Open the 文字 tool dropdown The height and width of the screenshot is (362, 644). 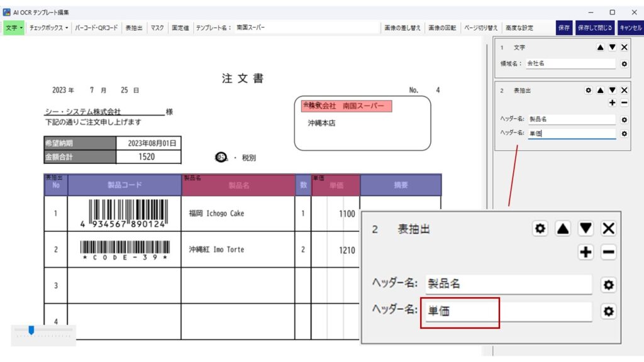[x=14, y=28]
